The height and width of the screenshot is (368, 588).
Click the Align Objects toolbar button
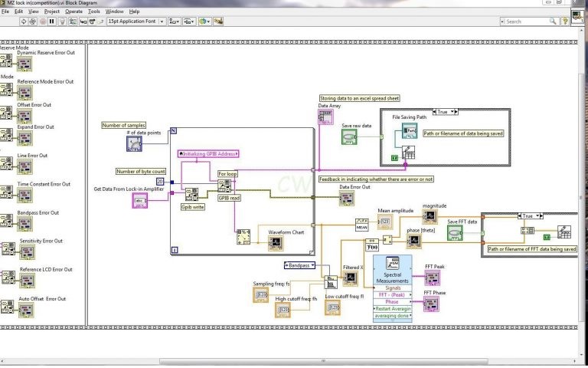coord(174,21)
